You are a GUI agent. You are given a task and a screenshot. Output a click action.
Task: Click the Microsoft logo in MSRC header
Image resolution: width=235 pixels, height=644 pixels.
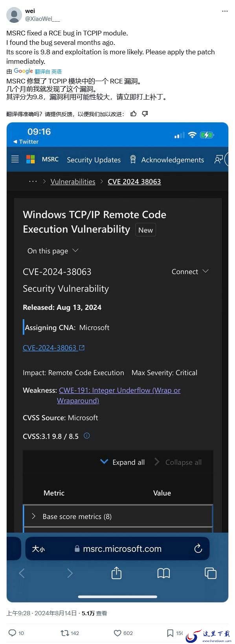pyautogui.click(x=30, y=159)
